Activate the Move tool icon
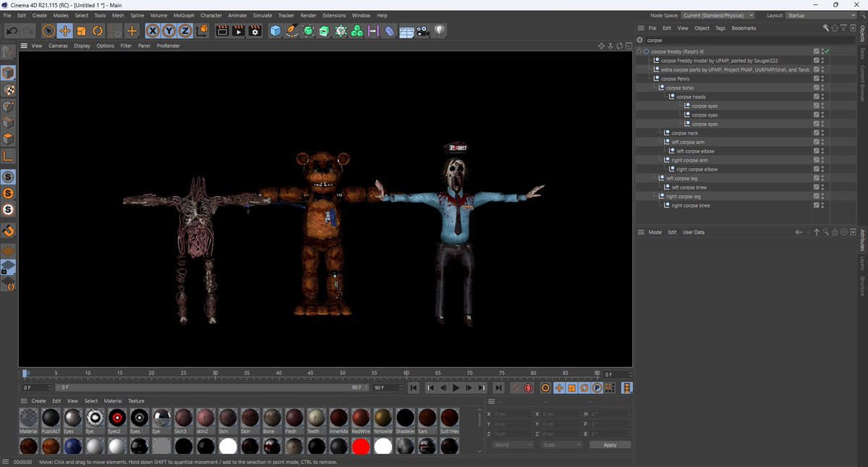 (64, 30)
